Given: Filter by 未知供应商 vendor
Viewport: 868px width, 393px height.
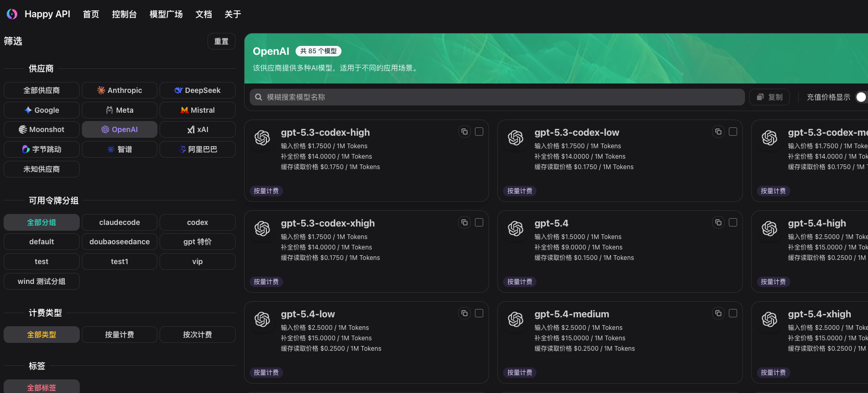Looking at the screenshot, I should pyautogui.click(x=42, y=169).
